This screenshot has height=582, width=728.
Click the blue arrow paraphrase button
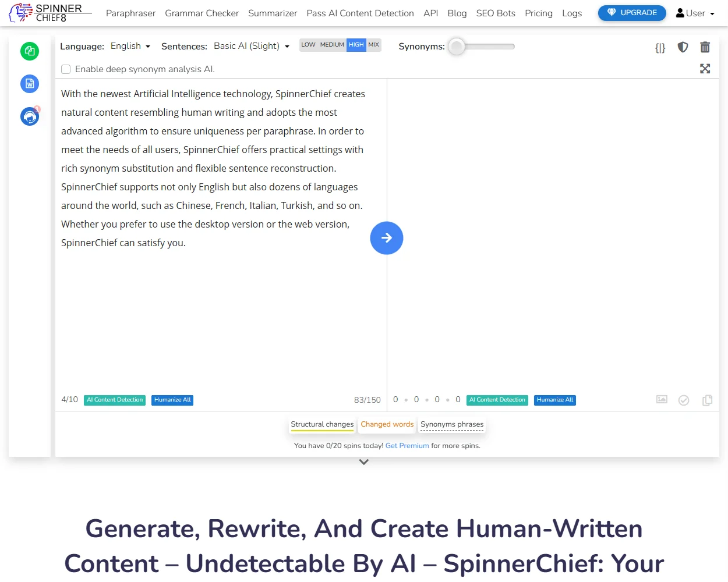[386, 238]
